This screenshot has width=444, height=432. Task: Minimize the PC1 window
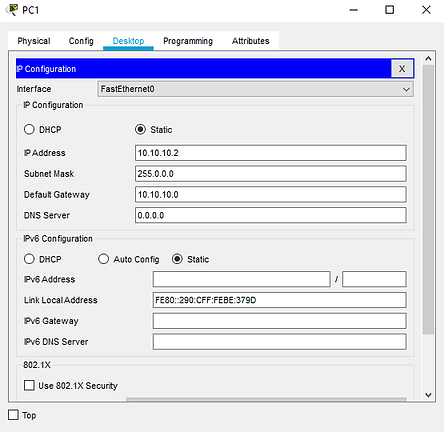(353, 10)
